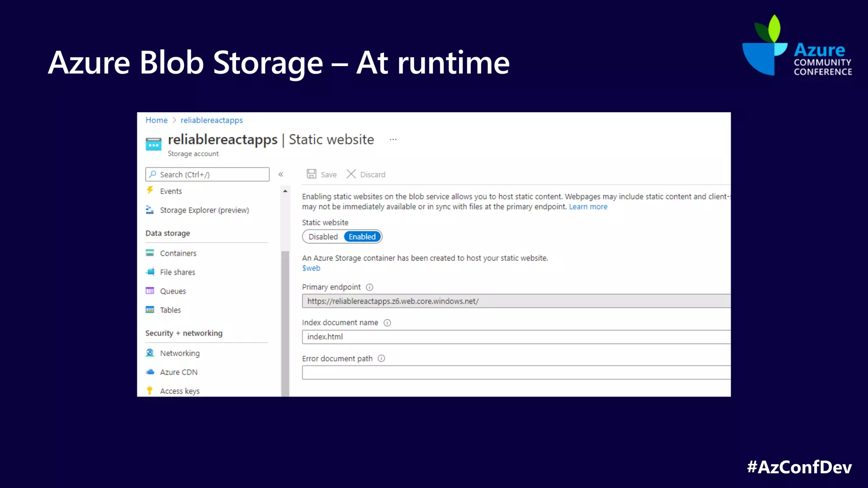868x488 pixels.
Task: Open the ellipsis more options menu
Action: (393, 139)
